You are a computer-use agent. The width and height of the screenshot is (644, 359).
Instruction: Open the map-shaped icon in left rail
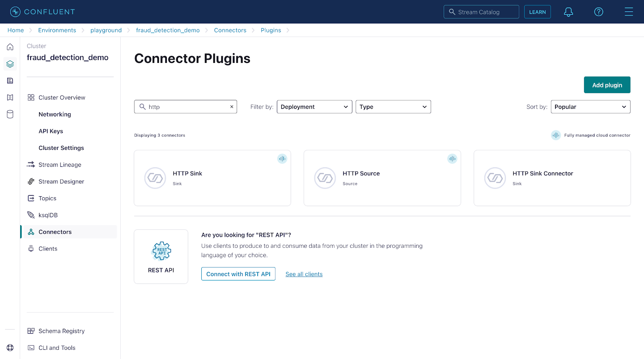point(10,98)
